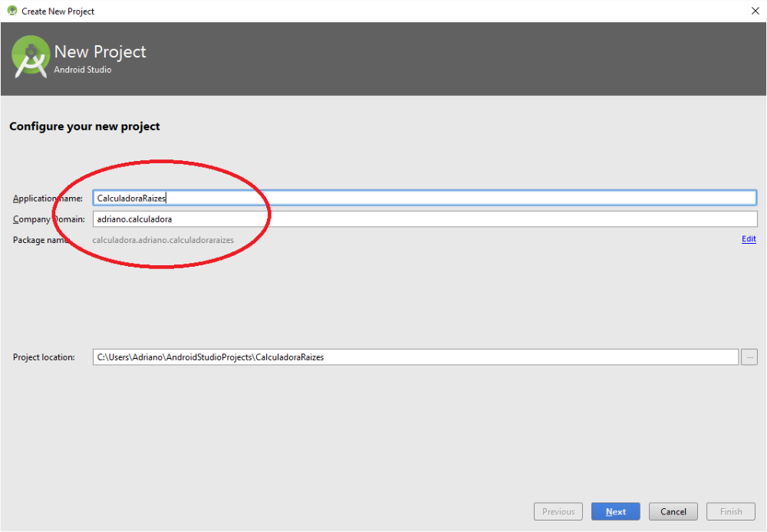
Task: Click the Android Studio logo in header
Action: [31, 56]
